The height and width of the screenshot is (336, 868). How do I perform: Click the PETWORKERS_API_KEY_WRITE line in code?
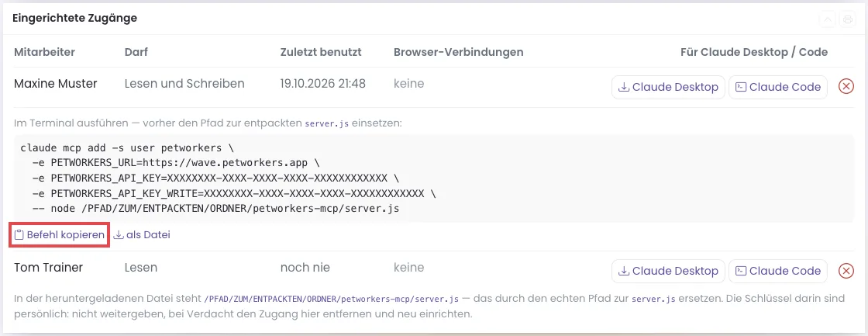tap(233, 193)
